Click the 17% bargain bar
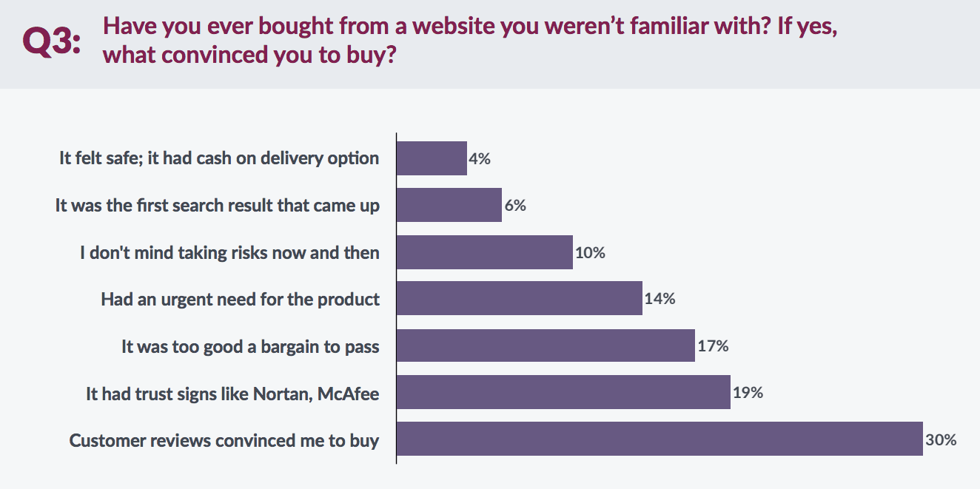 pos(546,345)
